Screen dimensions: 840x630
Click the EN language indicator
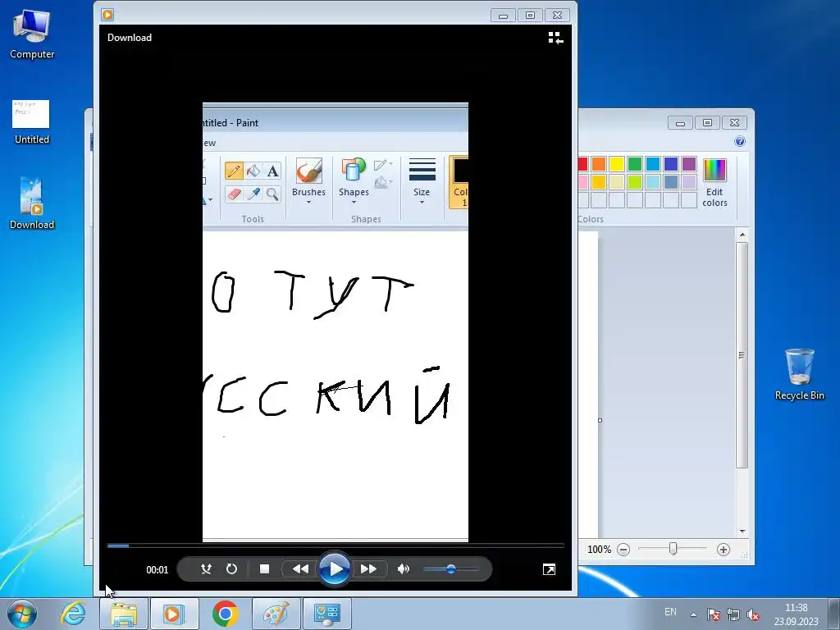[670, 612]
